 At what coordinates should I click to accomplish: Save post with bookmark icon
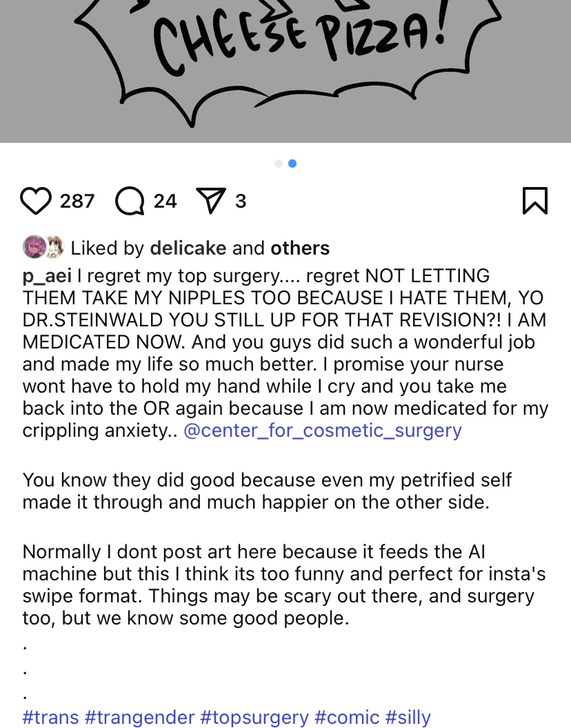[x=534, y=201]
